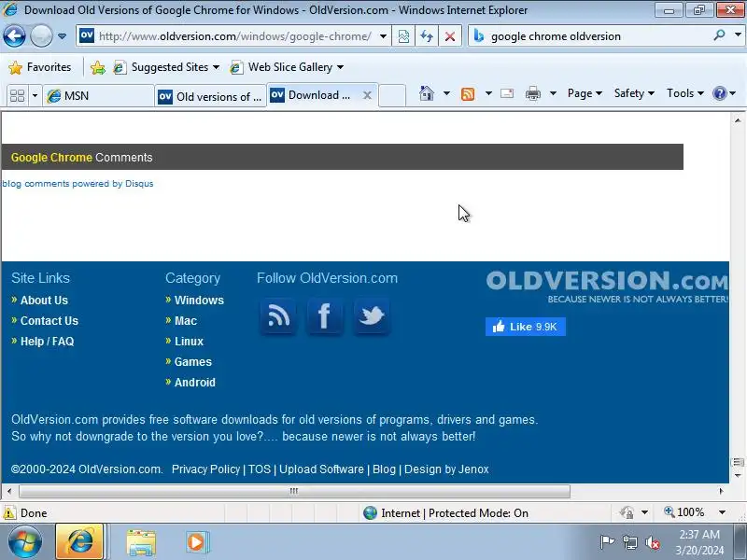Image resolution: width=747 pixels, height=560 pixels.
Task: Expand the address bar URL history dropdown
Action: point(383,36)
